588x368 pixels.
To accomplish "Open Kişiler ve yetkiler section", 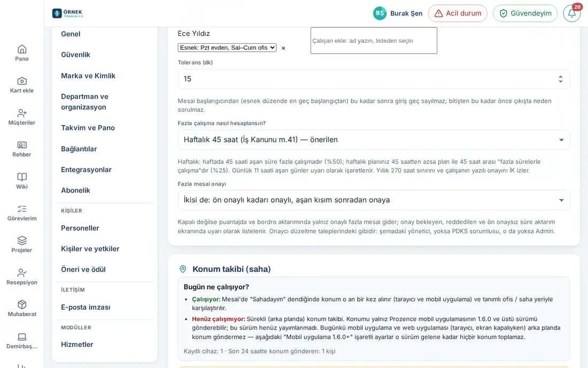I will coord(90,249).
